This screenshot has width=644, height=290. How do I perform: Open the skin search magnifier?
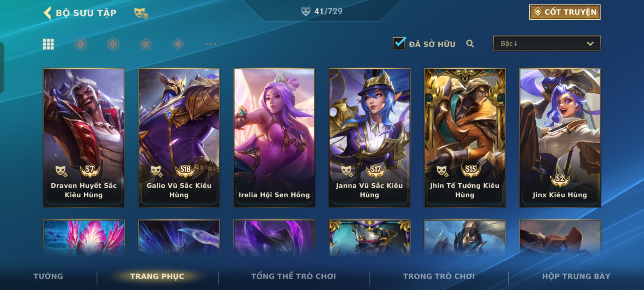[470, 44]
